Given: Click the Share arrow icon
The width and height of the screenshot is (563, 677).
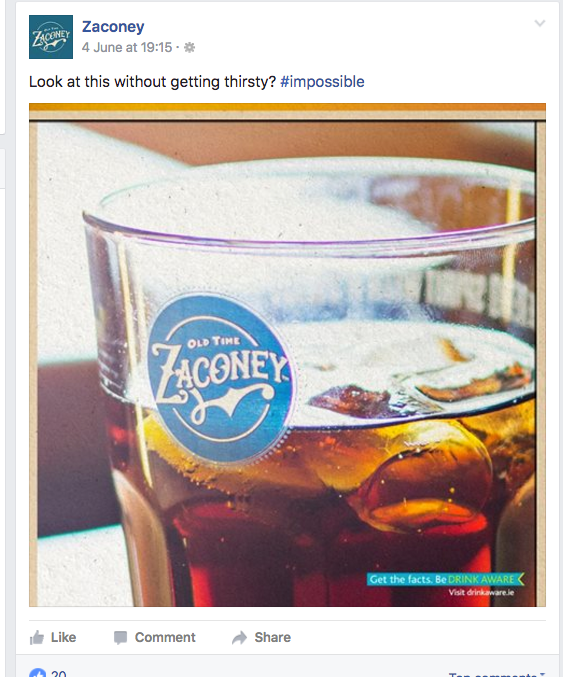Looking at the screenshot, I should click(x=239, y=638).
